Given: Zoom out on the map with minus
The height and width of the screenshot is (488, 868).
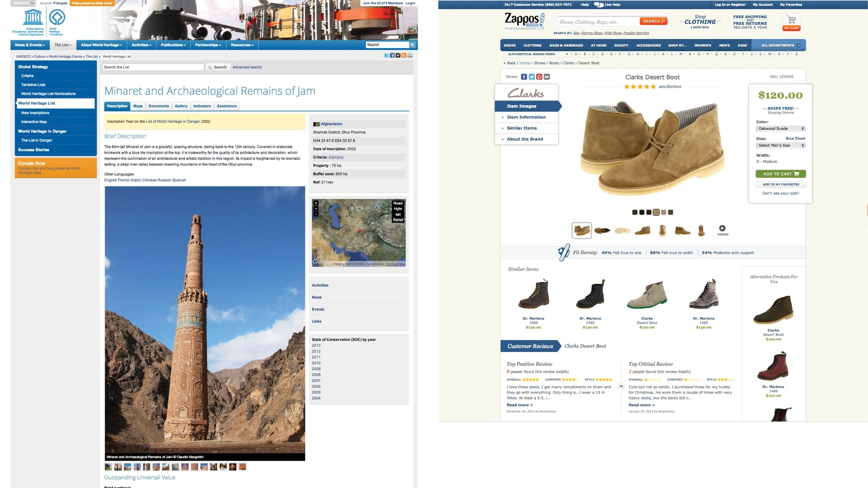Looking at the screenshot, I should 316,214.
